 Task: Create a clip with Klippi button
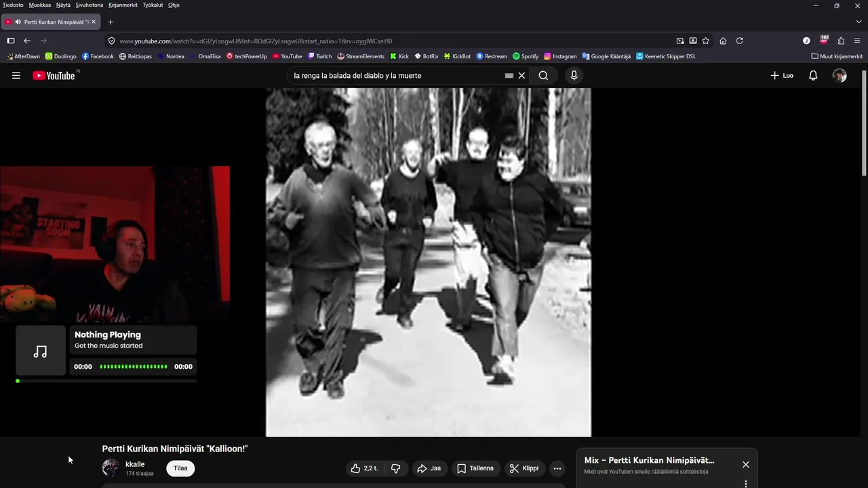click(524, 468)
